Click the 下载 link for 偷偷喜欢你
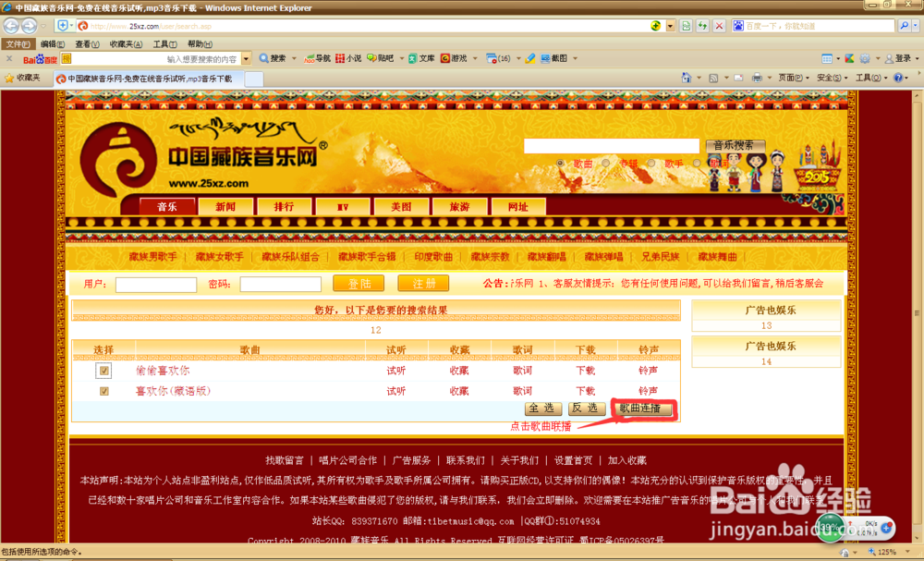The height and width of the screenshot is (561, 924). pos(585,371)
